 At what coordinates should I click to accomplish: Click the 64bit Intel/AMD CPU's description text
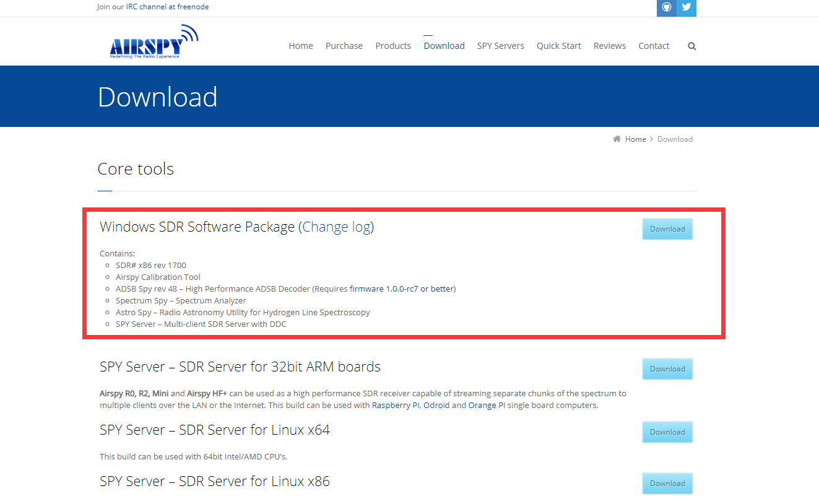[x=194, y=456]
